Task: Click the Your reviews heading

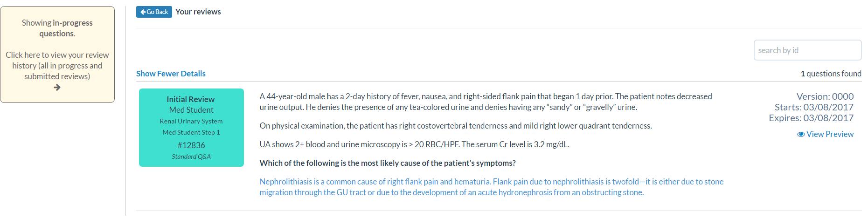Action: [x=198, y=12]
